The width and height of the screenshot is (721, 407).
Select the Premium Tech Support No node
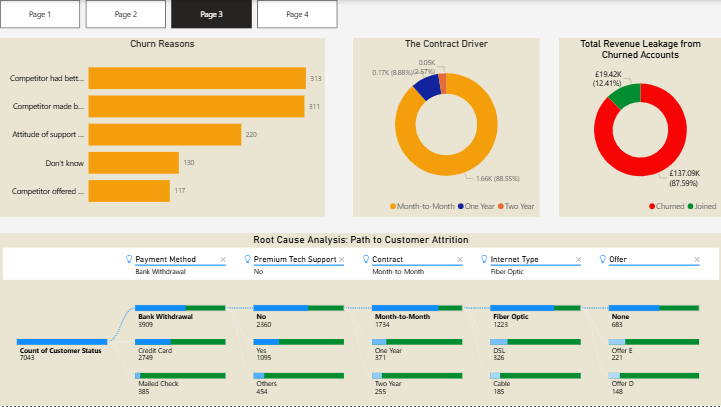298,308
